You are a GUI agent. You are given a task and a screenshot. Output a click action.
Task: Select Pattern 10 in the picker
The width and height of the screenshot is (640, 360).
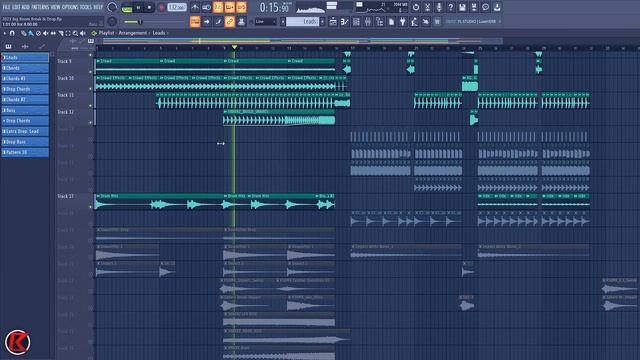point(25,152)
